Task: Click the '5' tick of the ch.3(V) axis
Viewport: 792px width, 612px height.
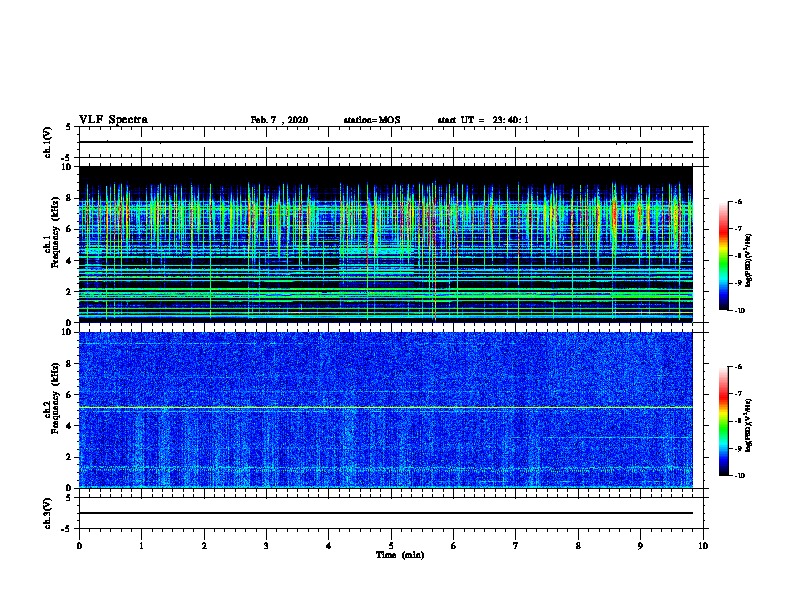Action: pyautogui.click(x=69, y=497)
